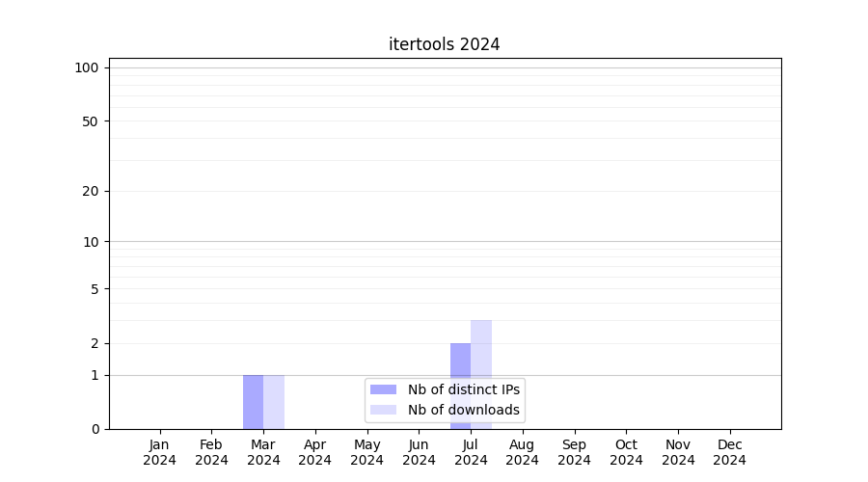
Task: Click the 'Dec 2024' x-axis label
Action: pyautogui.click(x=729, y=452)
